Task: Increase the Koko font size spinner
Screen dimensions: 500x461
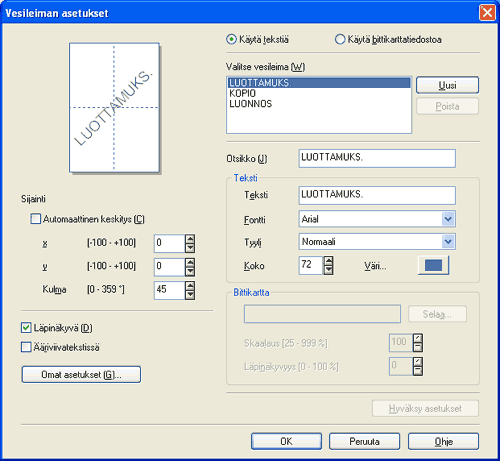Action: pyautogui.click(x=328, y=261)
